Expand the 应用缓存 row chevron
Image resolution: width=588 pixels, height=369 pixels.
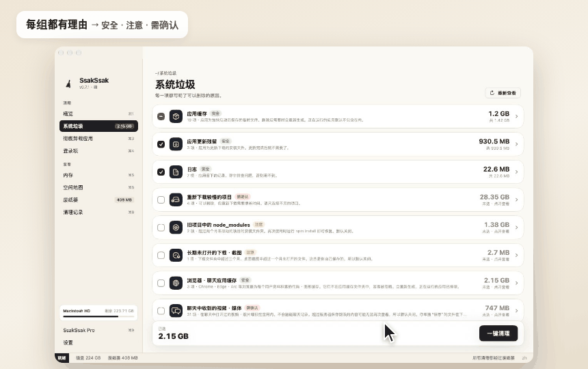[517, 116]
